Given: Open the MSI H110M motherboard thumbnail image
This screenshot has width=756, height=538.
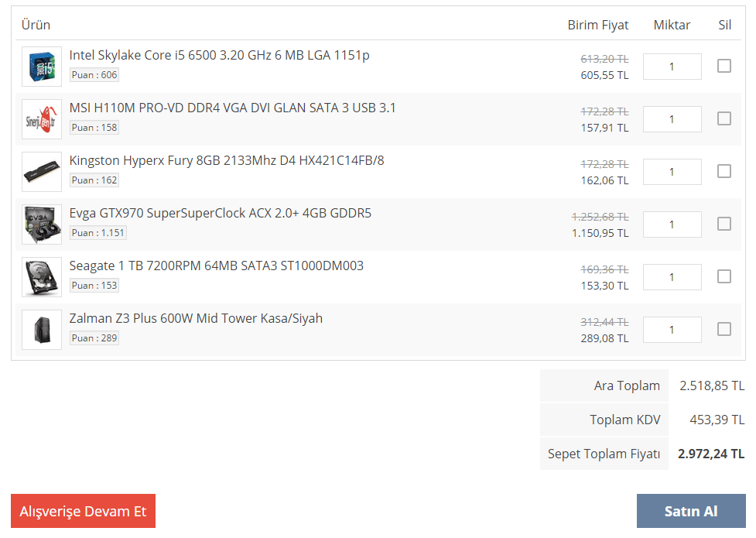Looking at the screenshot, I should click(42, 119).
